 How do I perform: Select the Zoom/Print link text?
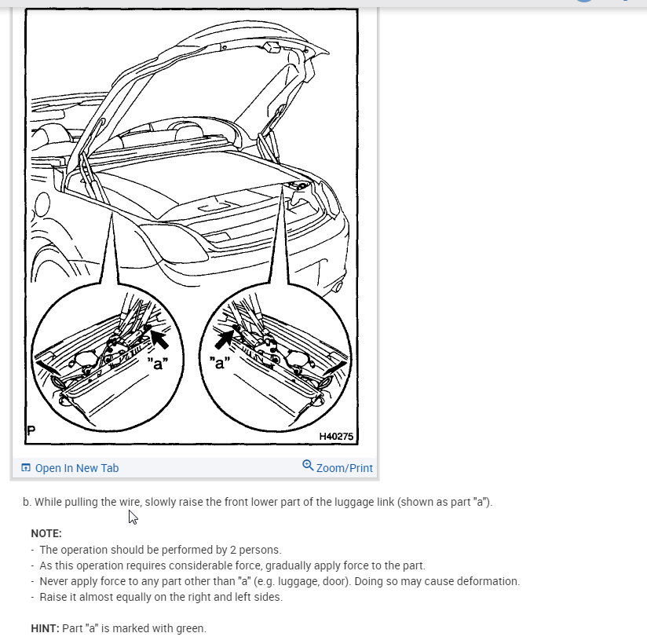click(344, 468)
